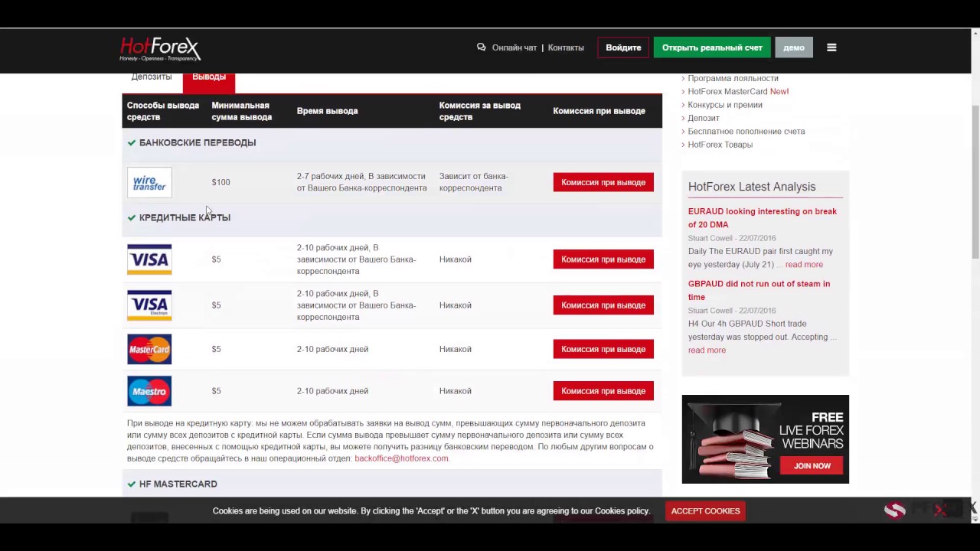This screenshot has width=980, height=551.
Task: Click ACCEPT COOKIES button
Action: pos(706,511)
